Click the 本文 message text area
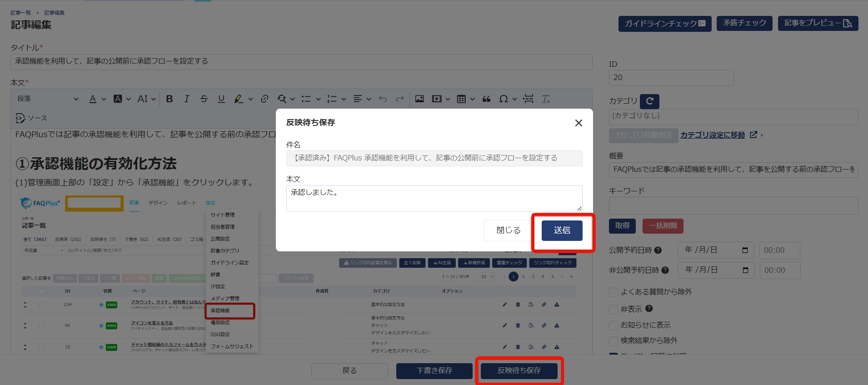Image resolution: width=868 pixels, height=385 pixels. [434, 198]
